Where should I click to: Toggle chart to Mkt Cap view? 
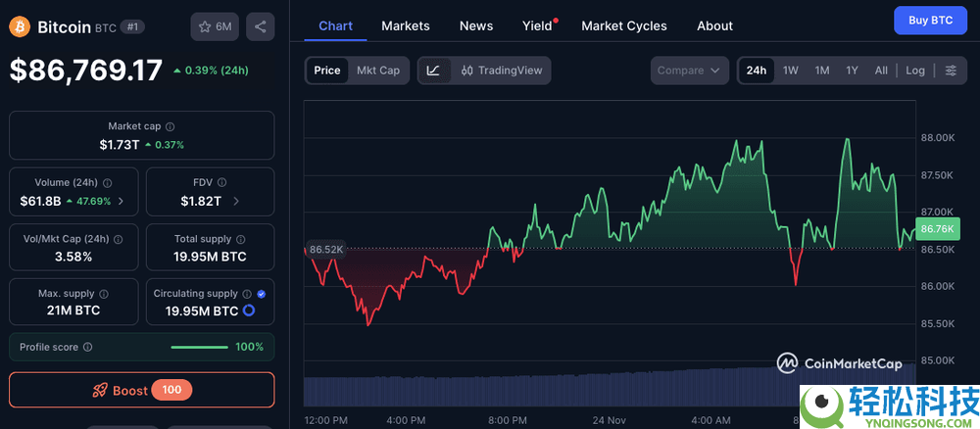(x=377, y=71)
